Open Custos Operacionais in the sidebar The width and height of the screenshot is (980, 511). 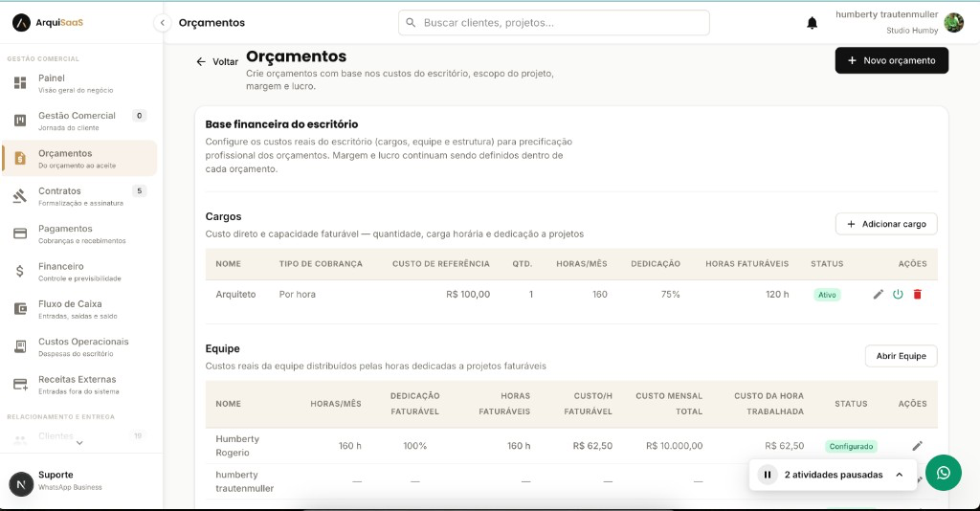click(79, 346)
